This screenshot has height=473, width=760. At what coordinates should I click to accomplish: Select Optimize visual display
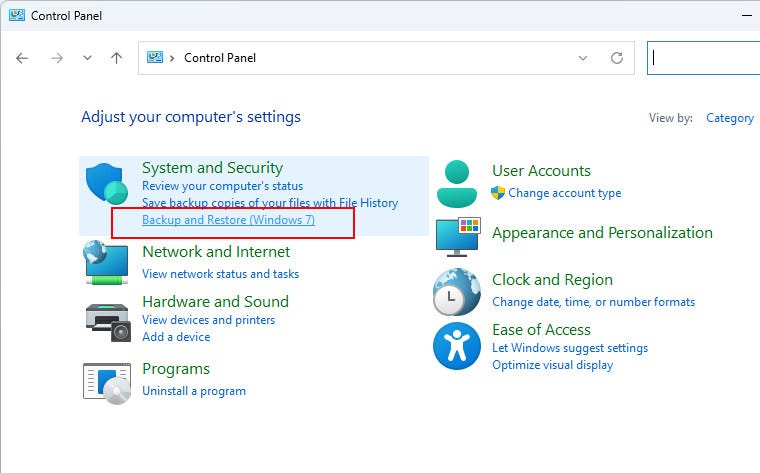553,365
